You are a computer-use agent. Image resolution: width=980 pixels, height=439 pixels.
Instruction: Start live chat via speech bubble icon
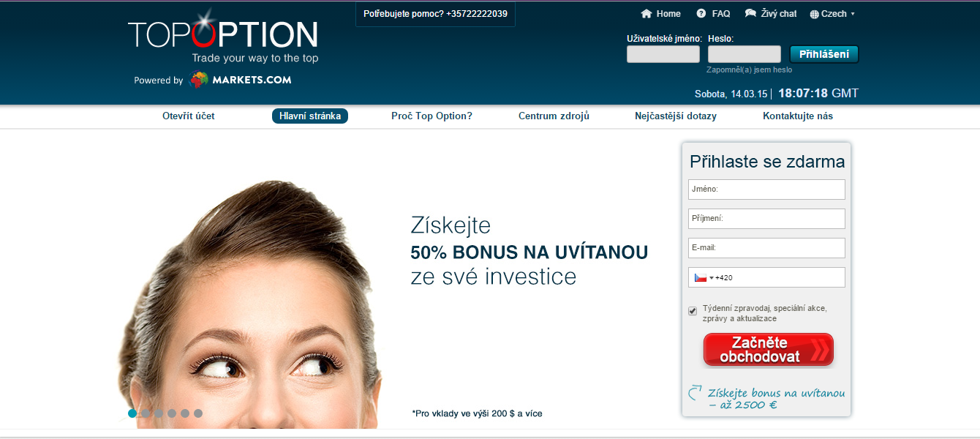click(750, 13)
